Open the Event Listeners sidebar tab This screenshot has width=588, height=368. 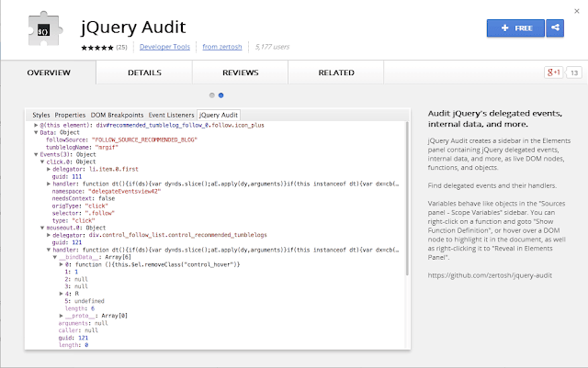[x=172, y=115]
